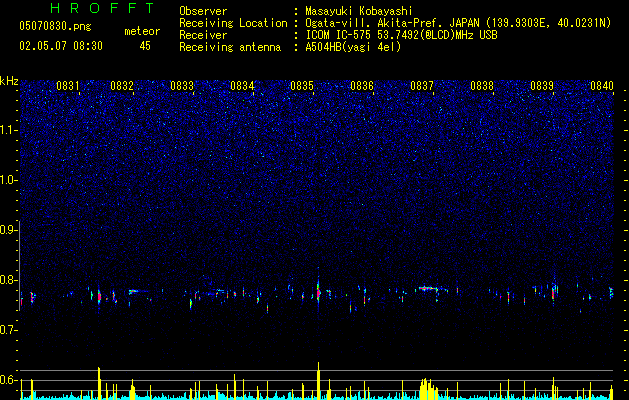Viewport: 629px width, 400px height.
Task: Click the 0.7 kHz axis label
Action: point(8,330)
